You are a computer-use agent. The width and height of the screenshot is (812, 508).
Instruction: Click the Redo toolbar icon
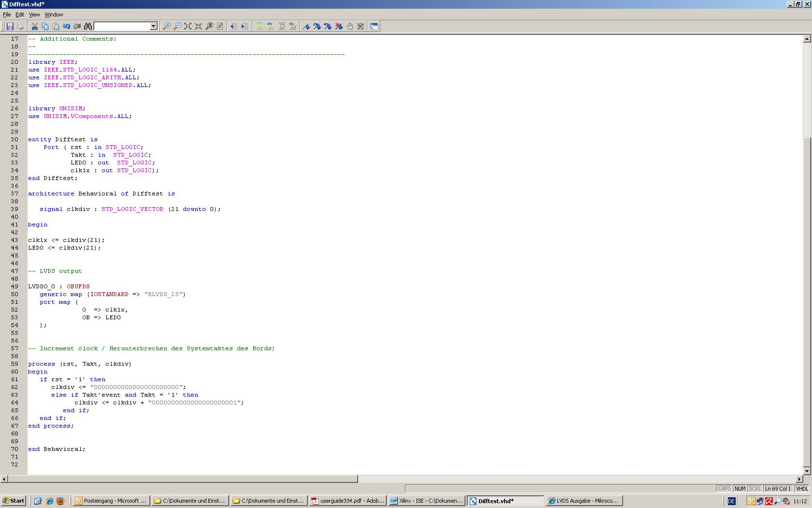[77, 26]
